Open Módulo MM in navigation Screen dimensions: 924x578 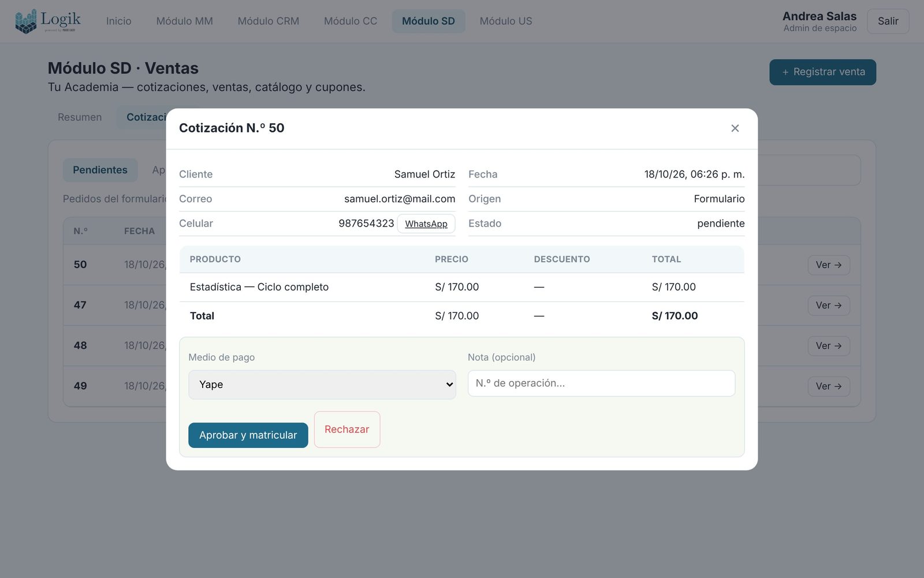tap(185, 21)
